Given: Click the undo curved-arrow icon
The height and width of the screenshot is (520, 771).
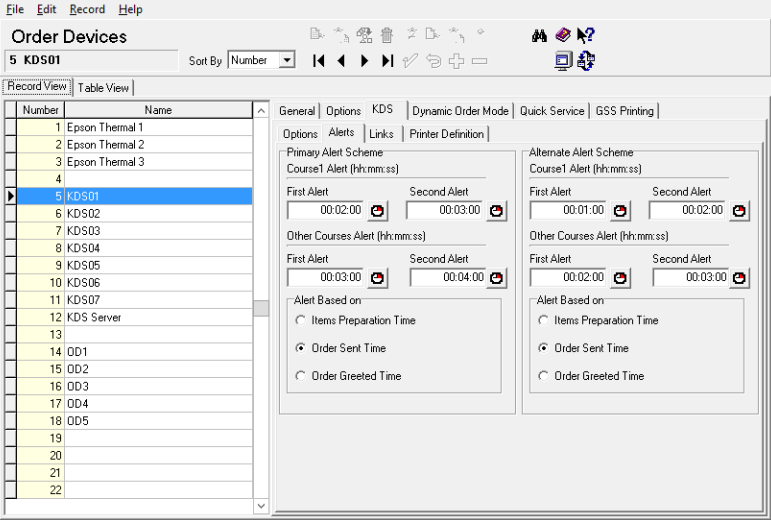Looking at the screenshot, I should pos(434,61).
